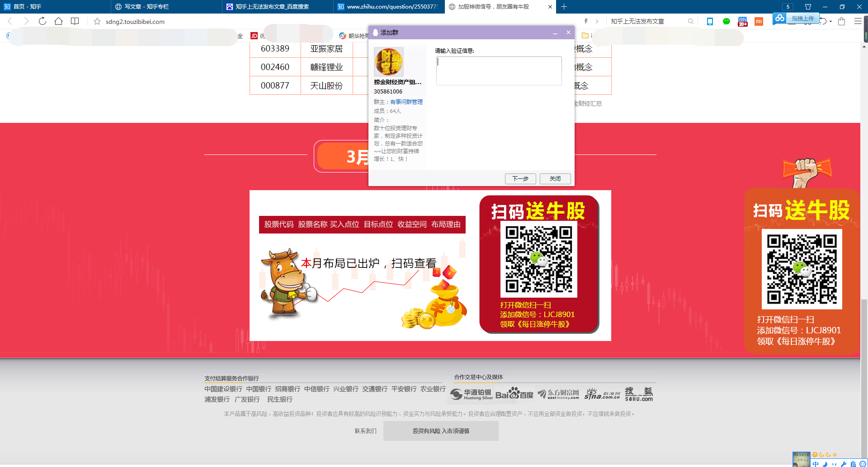Image resolution: width=868 pixels, height=467 pixels.
Task: Click the Baidu logo in partners
Action: pyautogui.click(x=514, y=394)
